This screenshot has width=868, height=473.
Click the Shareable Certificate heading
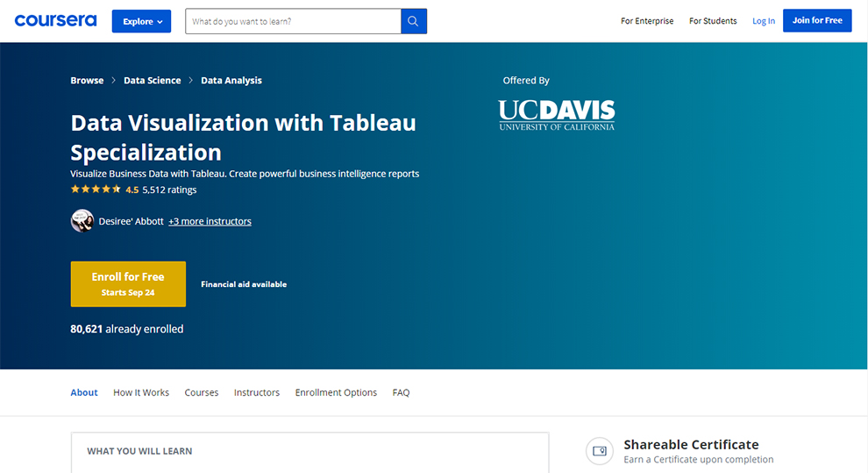click(691, 444)
